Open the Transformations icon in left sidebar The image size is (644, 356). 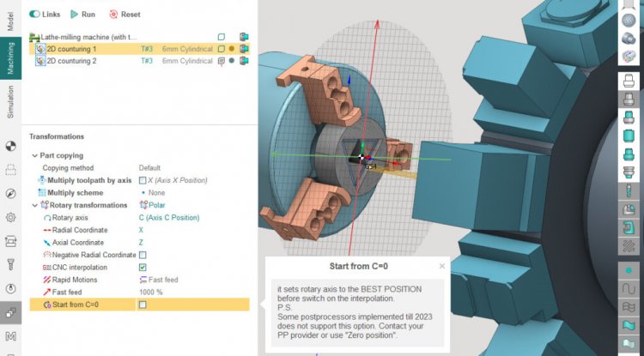[x=11, y=311]
